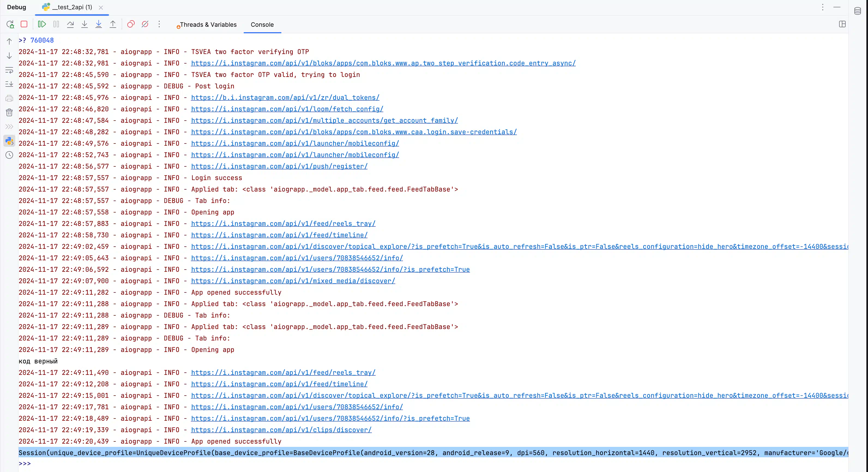Open feed/reels_tray link at 22:48:57
868x472 pixels.
(x=283, y=223)
